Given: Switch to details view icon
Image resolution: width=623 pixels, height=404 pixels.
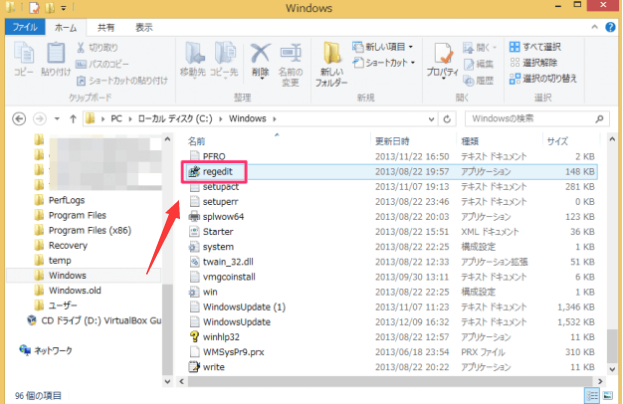Looking at the screenshot, I should click(x=592, y=396).
